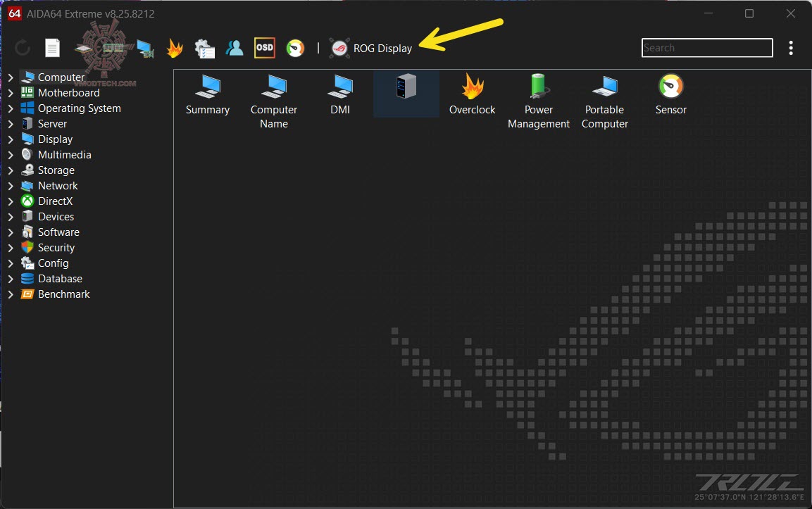This screenshot has width=812, height=509.
Task: Click into the Search field
Action: click(707, 48)
